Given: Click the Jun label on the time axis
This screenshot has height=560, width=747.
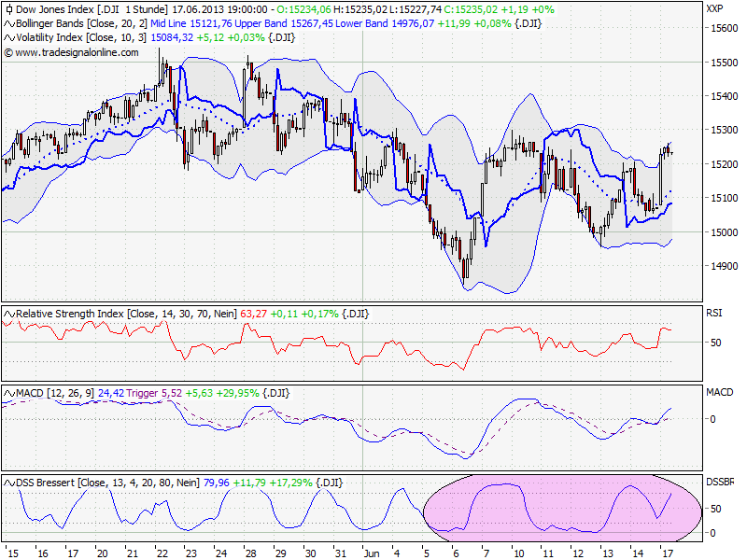Looking at the screenshot, I should [372, 553].
